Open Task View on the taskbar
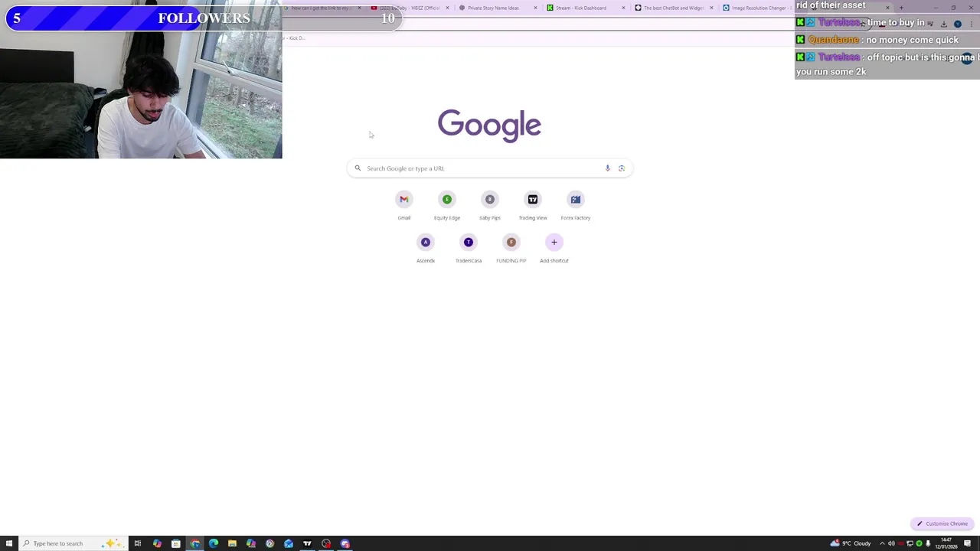The width and height of the screenshot is (980, 551). 138,543
